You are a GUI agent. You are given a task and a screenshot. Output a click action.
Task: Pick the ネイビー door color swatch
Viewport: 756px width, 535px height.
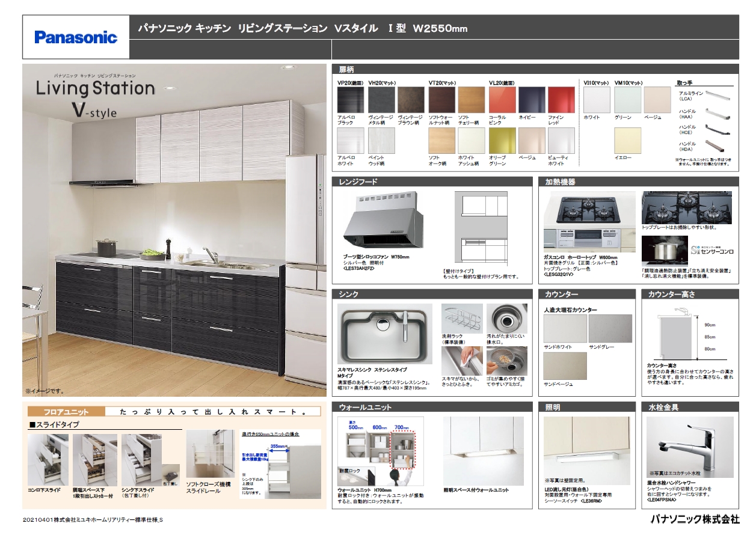coord(532,100)
